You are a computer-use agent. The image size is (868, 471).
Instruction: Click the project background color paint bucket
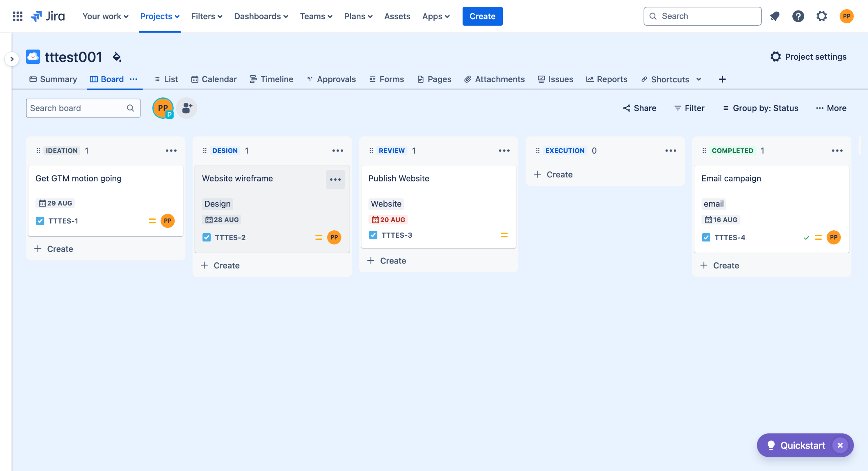click(x=117, y=57)
